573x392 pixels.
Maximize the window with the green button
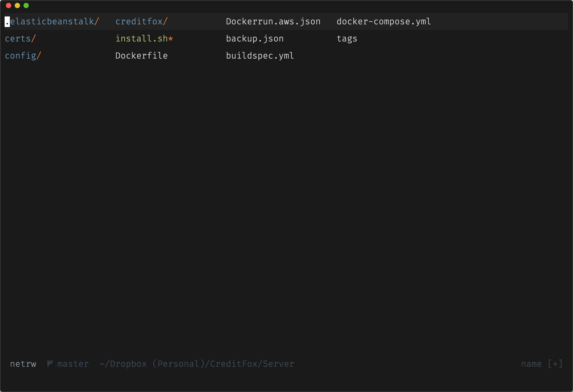(x=26, y=5)
